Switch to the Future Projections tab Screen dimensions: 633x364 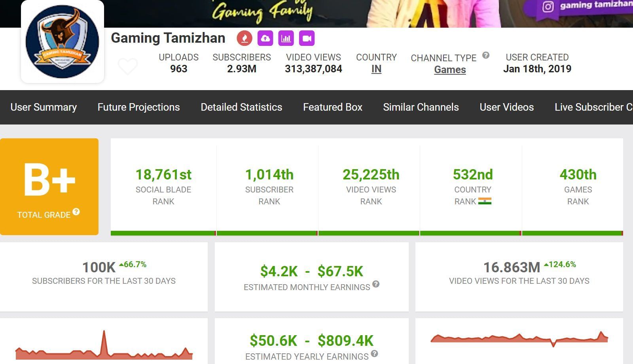[x=138, y=107]
